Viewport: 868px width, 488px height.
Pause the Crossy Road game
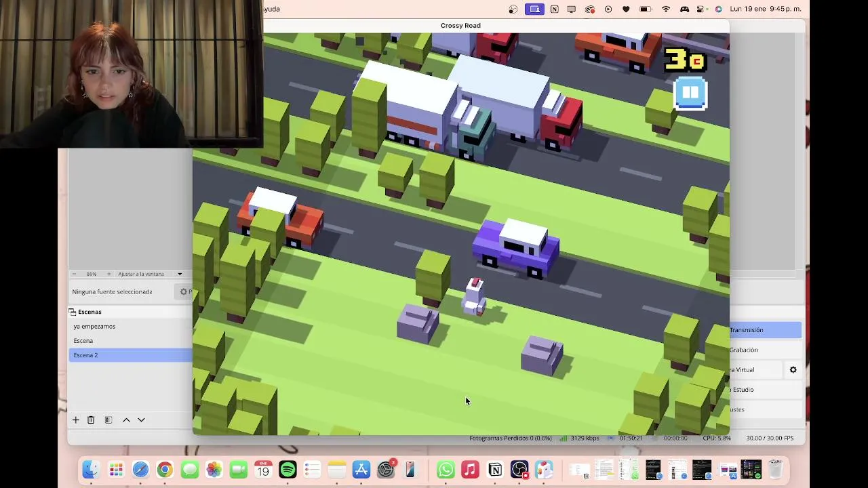[x=690, y=93]
